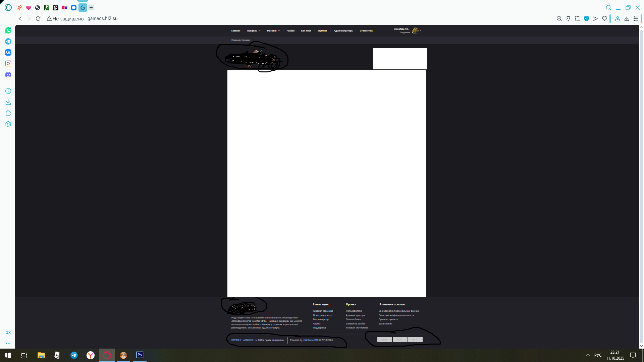Open Telegram in the Opera sidebar

[8, 42]
